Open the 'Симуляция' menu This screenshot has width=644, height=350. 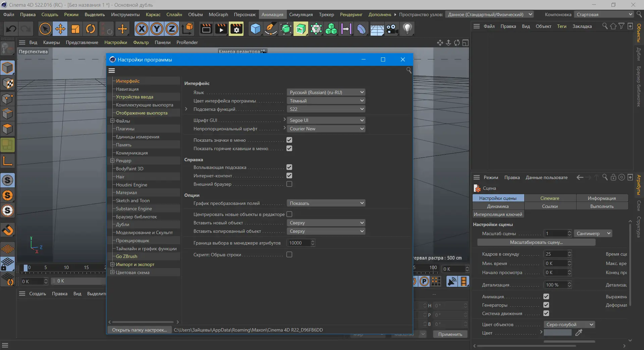pos(301,14)
